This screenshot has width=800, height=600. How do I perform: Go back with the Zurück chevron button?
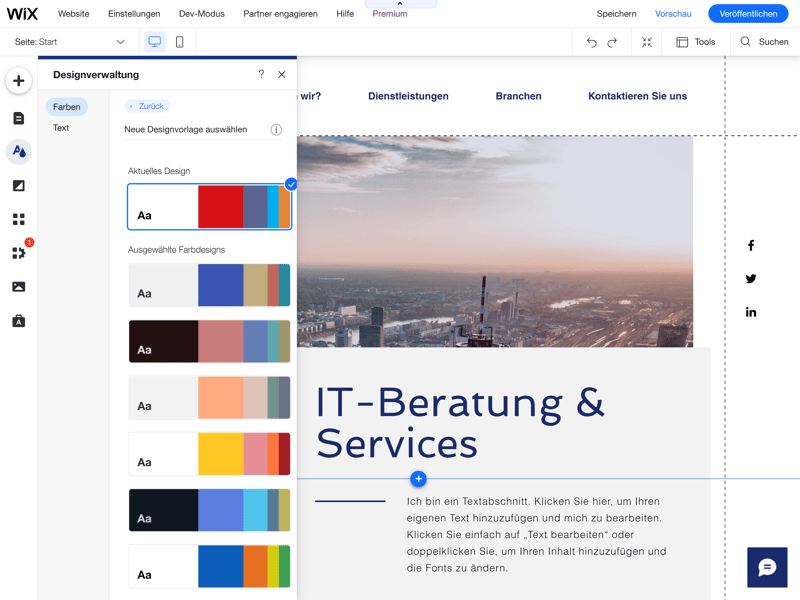147,106
